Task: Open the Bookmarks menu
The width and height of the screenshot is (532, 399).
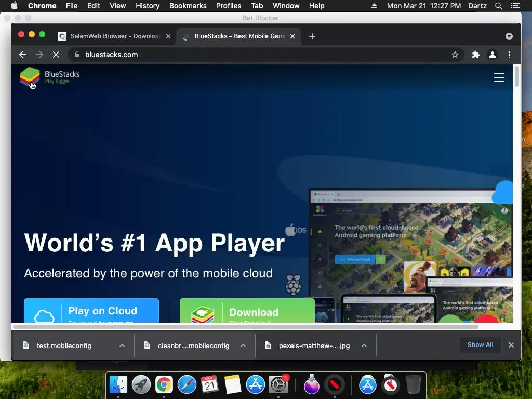Action: pyautogui.click(x=188, y=6)
